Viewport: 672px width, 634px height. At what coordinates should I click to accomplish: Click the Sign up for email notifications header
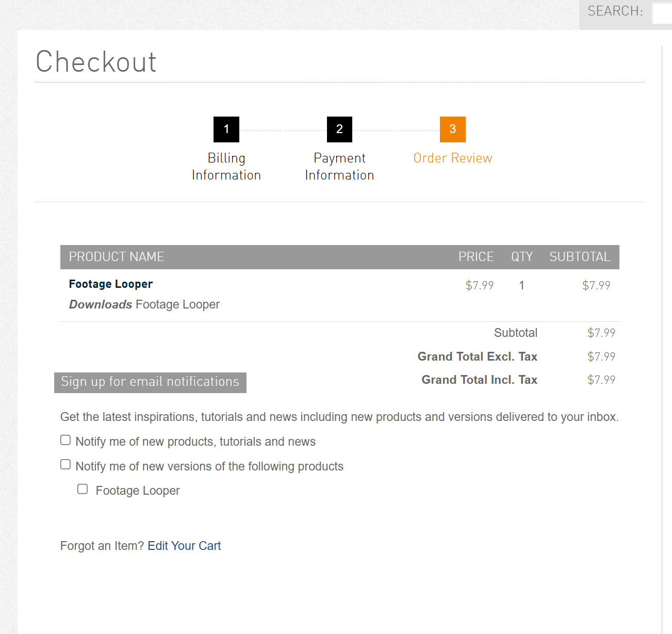click(x=150, y=382)
